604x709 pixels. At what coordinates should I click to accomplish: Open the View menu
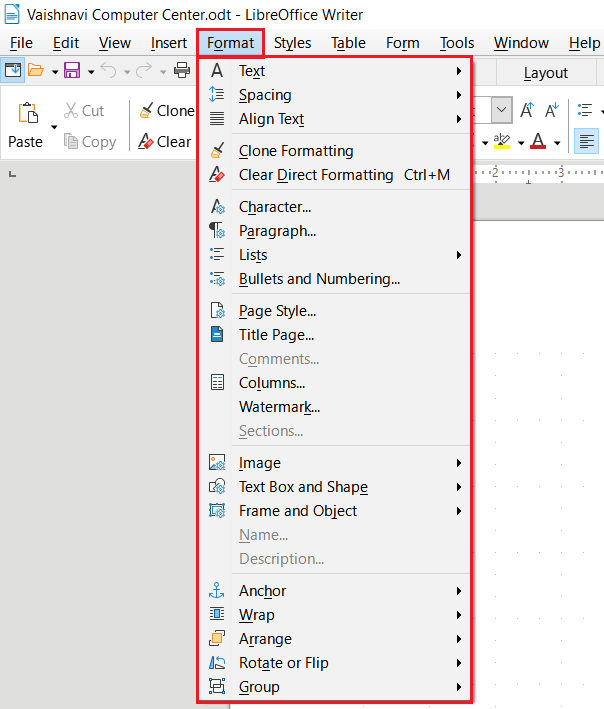tap(115, 43)
